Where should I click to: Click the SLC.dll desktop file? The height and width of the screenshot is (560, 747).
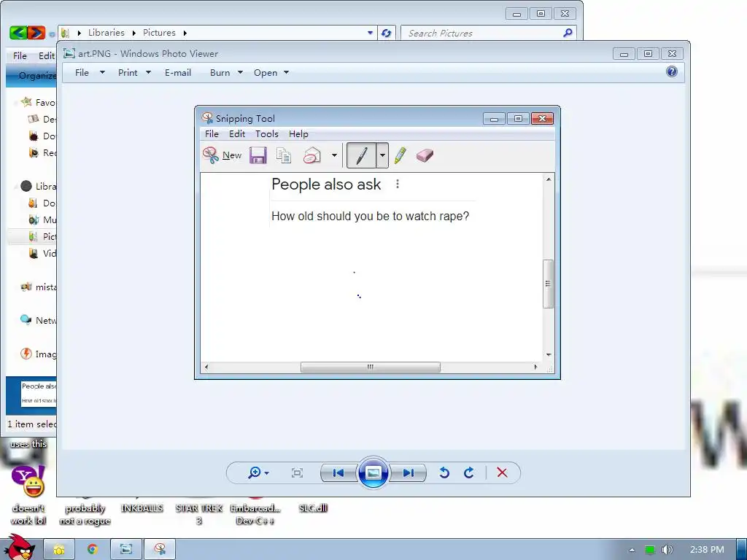pyautogui.click(x=313, y=508)
